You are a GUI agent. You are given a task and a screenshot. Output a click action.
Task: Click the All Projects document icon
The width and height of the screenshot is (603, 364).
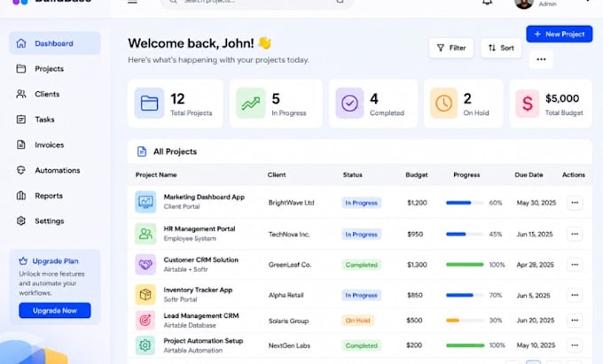[x=142, y=151]
